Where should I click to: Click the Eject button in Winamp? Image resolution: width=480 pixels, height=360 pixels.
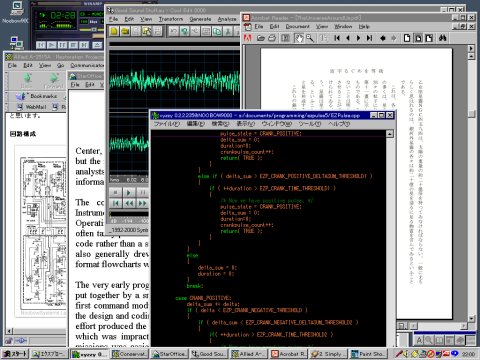[x=97, y=45]
